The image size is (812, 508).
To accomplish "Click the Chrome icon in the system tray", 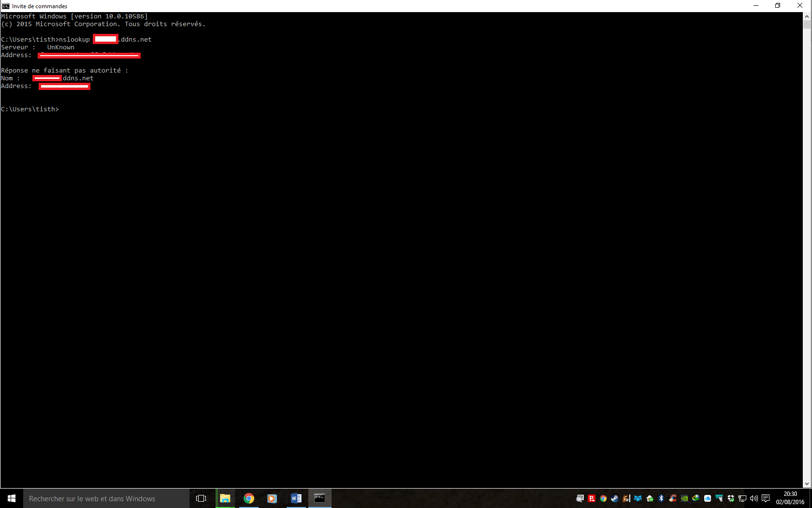I will pyautogui.click(x=603, y=498).
